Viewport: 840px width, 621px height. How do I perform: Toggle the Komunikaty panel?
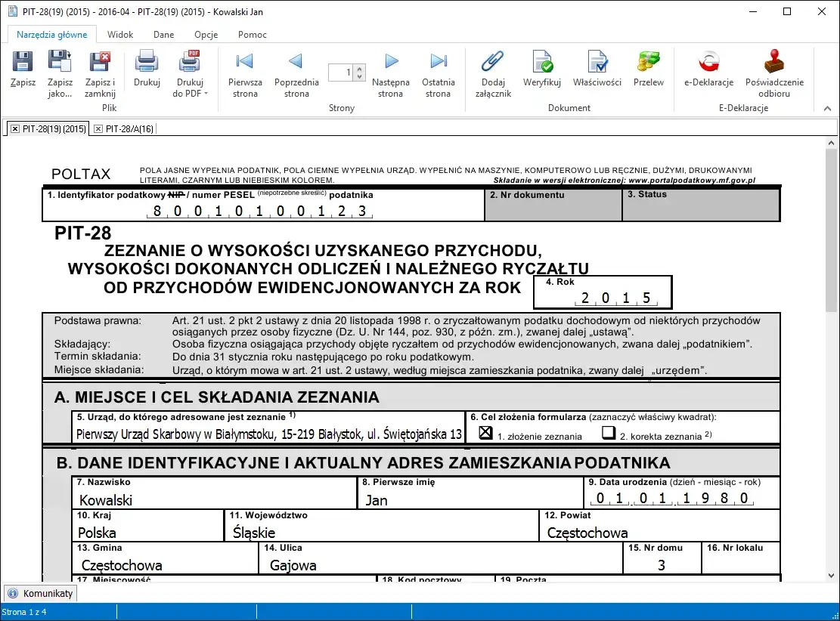39,593
